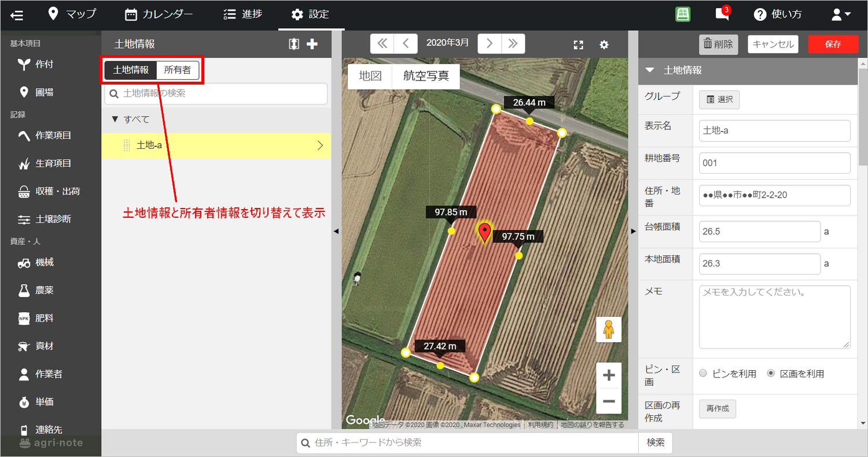868x457 pixels.
Task: Zoom in on the map
Action: point(608,375)
